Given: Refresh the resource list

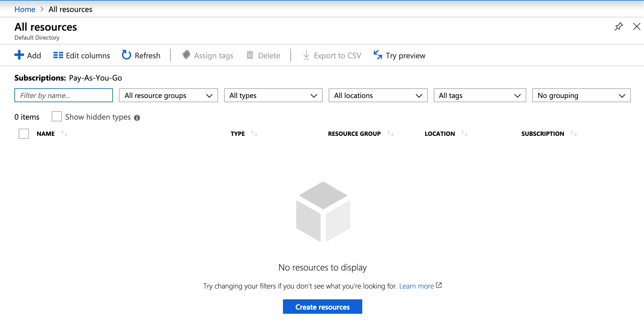Looking at the screenshot, I should pyautogui.click(x=141, y=56).
